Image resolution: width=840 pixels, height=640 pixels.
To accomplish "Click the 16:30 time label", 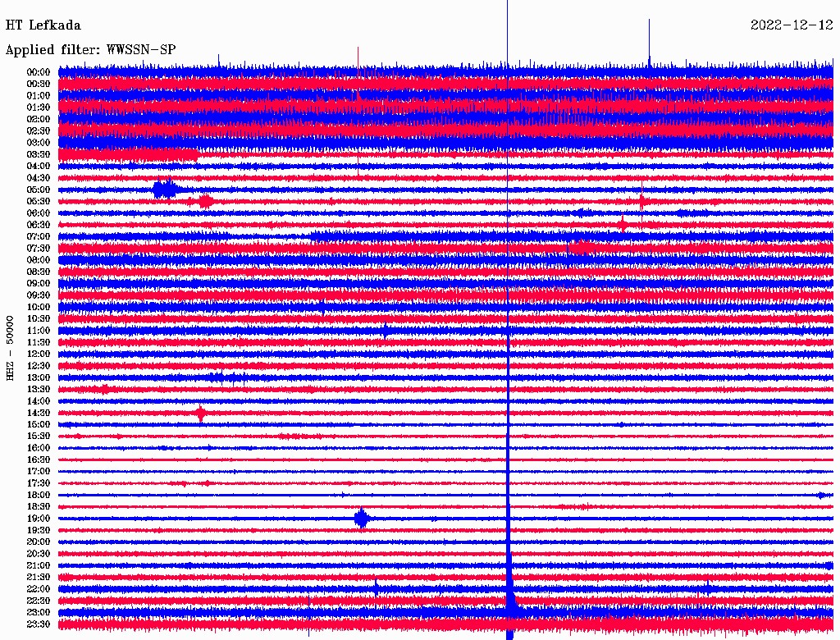I will [39, 460].
